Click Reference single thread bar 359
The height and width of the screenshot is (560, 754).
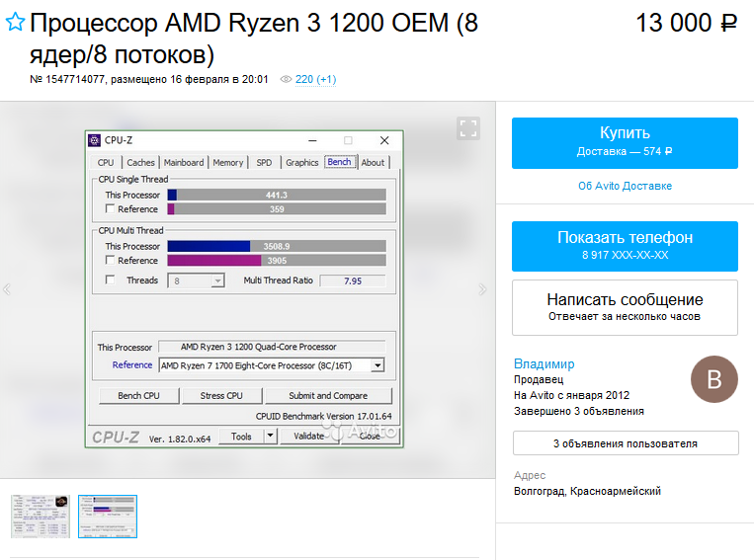tap(277, 208)
